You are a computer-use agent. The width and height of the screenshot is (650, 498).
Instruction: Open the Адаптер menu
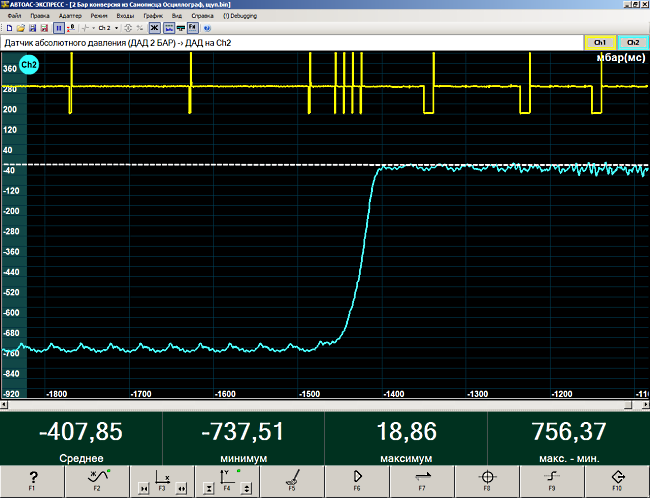[x=71, y=17]
